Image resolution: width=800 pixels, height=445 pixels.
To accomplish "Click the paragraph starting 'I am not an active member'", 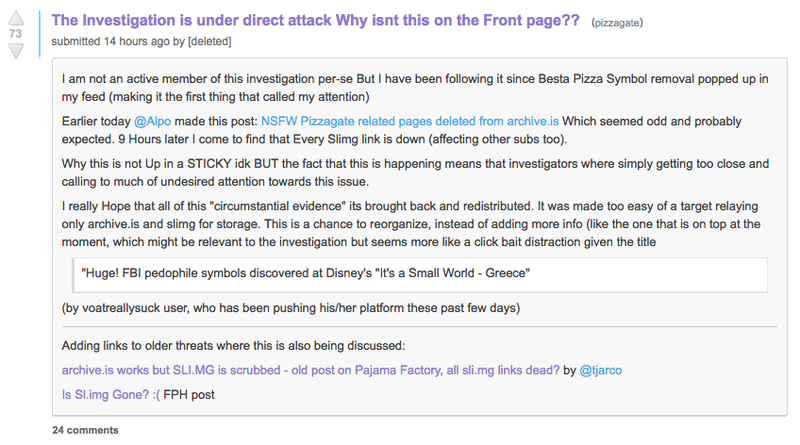I will pos(415,88).
